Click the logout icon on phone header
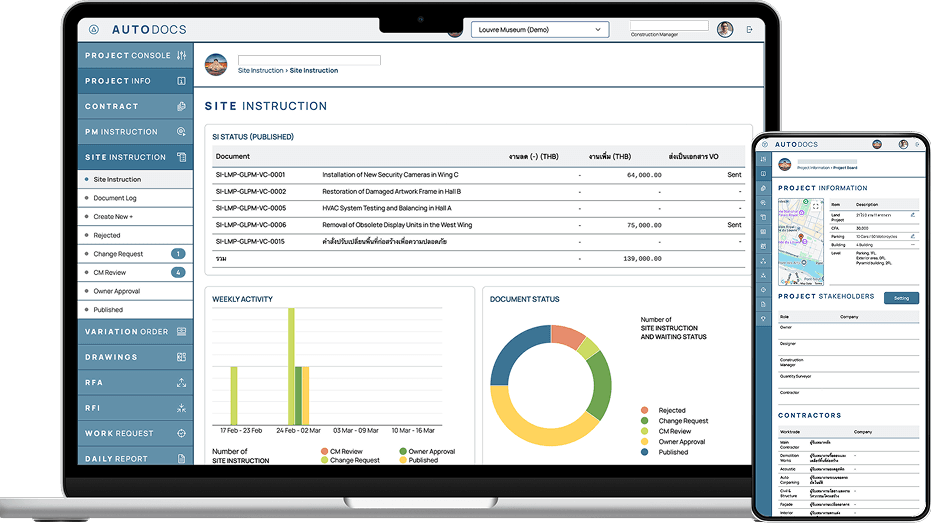Screen dimensions: 931x523 click(x=917, y=144)
